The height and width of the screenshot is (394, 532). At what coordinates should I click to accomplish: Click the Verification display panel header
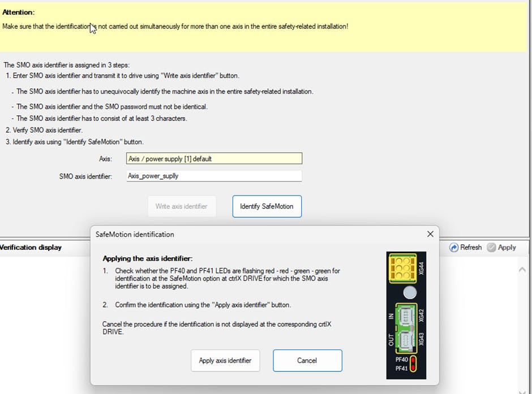click(x=31, y=248)
